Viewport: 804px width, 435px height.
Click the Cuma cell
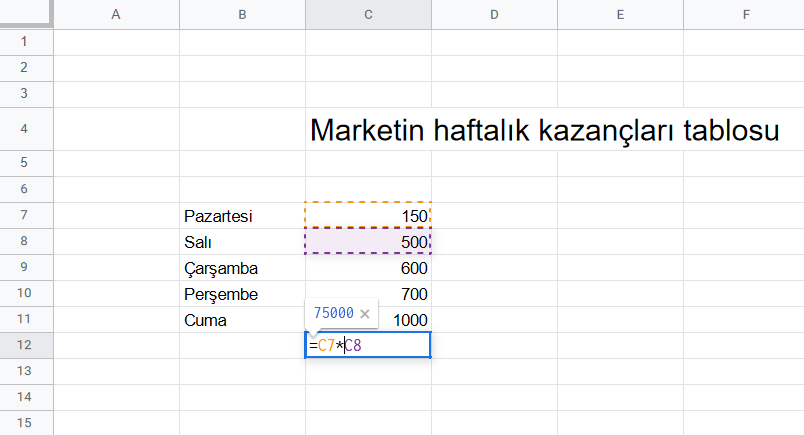click(243, 319)
